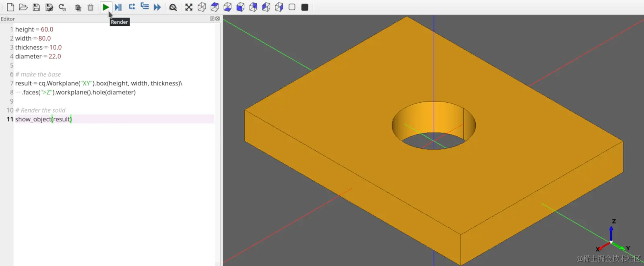Switch to the isometric view cube icon

[x=202, y=7]
